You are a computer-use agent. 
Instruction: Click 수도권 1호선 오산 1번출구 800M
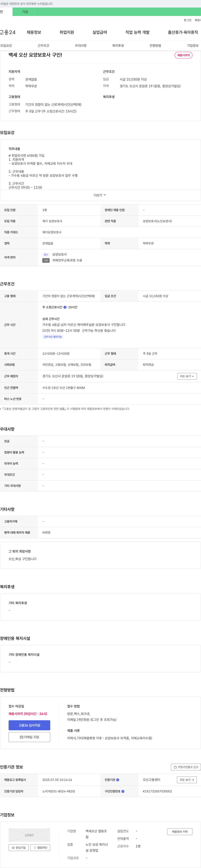coord(63,388)
